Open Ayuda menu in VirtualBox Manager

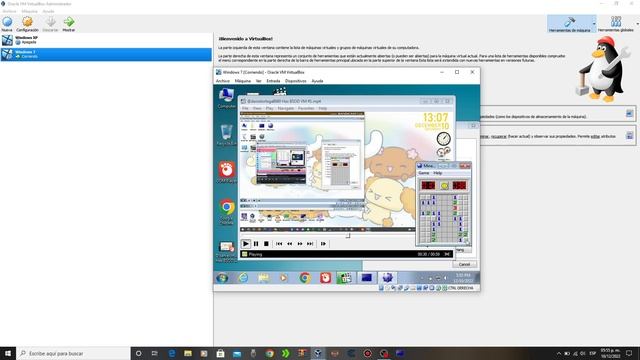pyautogui.click(x=48, y=11)
